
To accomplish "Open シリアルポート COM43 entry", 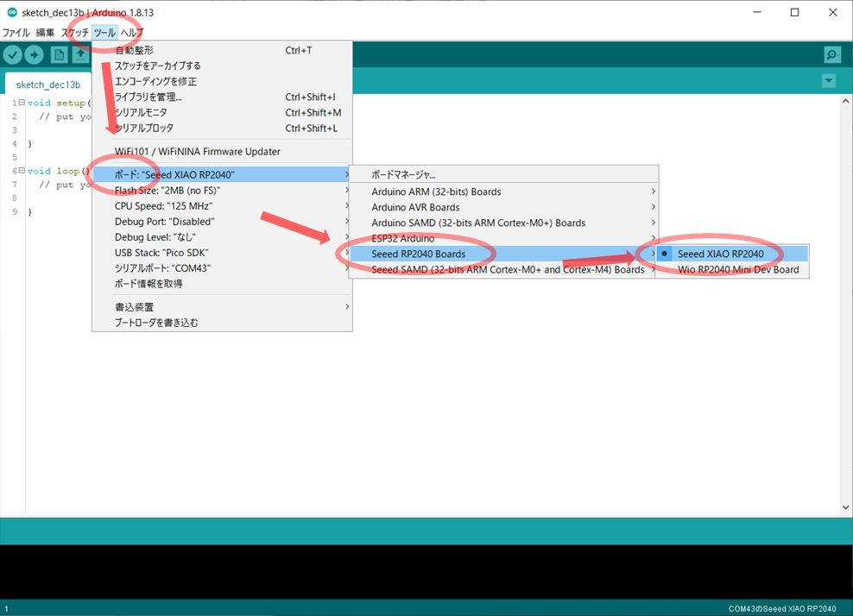I will (222, 268).
